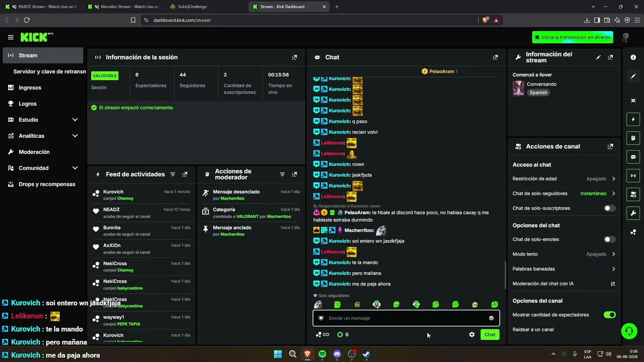644x362 pixels.
Task: Click the chat scrollbar
Action: point(505,275)
